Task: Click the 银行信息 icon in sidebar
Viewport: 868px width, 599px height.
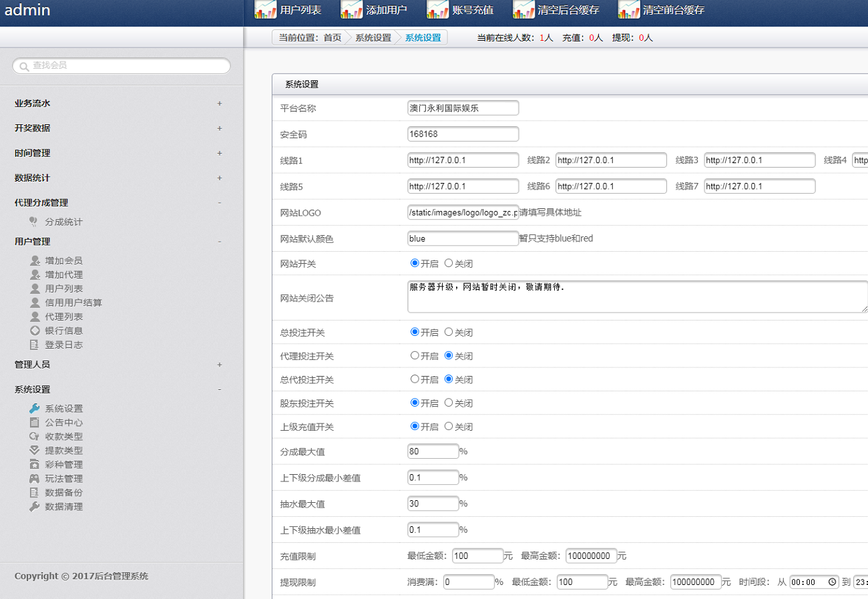Action: pyautogui.click(x=35, y=331)
